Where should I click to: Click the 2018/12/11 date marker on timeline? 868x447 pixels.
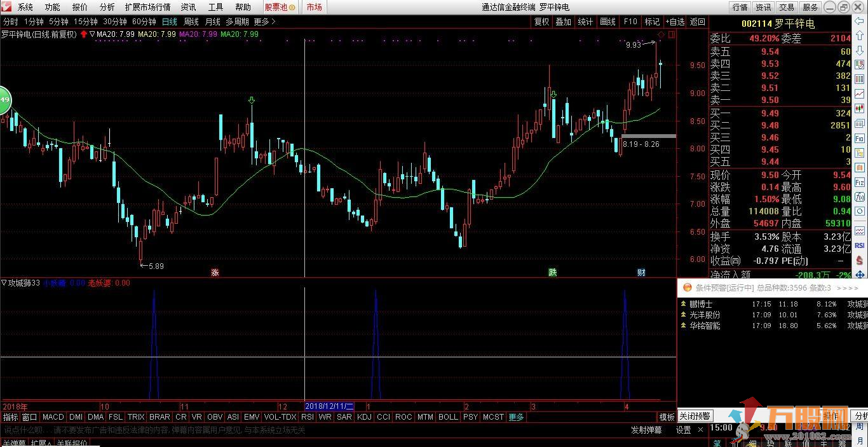pyautogui.click(x=329, y=406)
